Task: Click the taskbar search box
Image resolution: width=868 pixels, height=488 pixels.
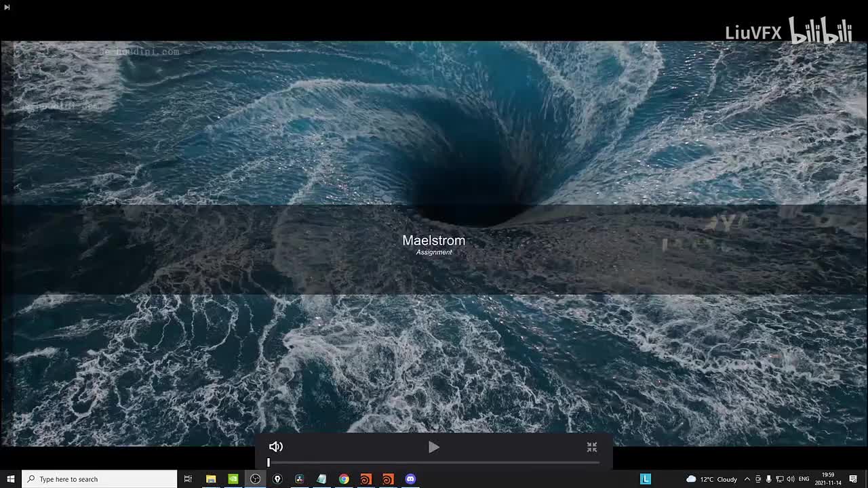Action: (x=100, y=479)
